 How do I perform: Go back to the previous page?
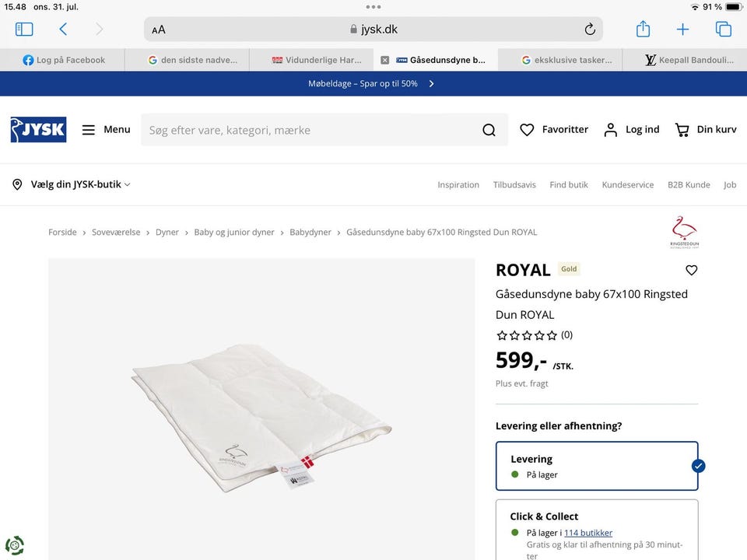pyautogui.click(x=63, y=30)
